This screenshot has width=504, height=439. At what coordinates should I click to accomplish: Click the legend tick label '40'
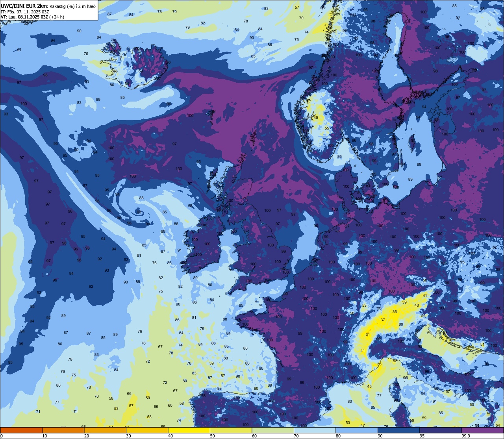coord(170,436)
